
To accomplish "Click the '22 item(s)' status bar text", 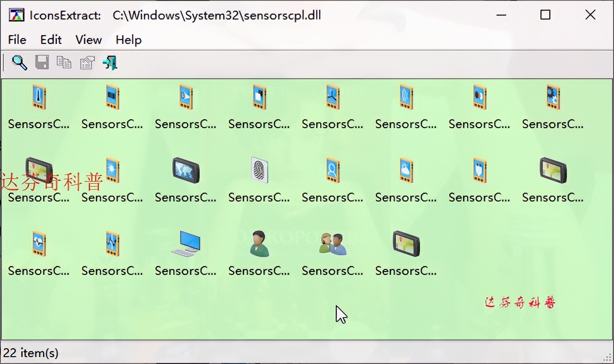I will pyautogui.click(x=30, y=352).
